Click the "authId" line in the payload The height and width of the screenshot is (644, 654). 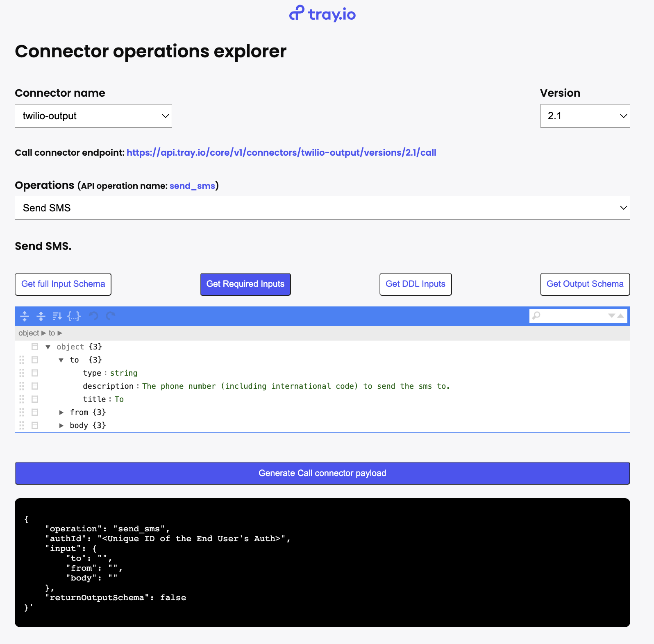[x=168, y=539]
